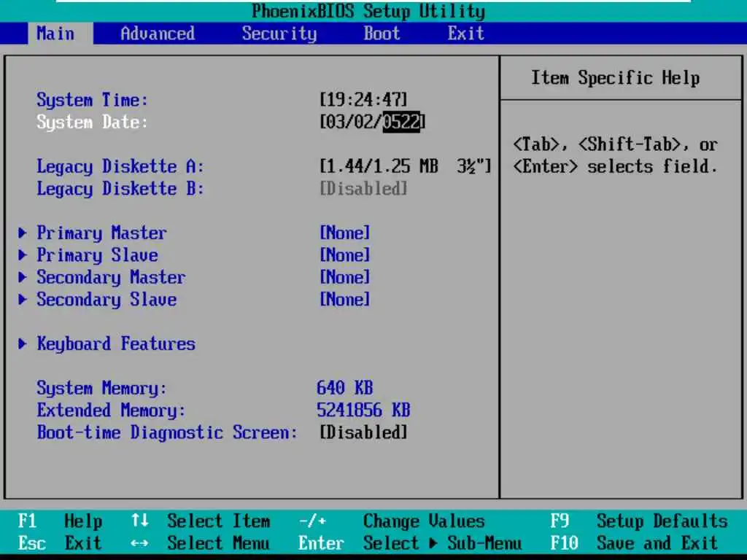
Task: Change the Legacy Diskette A value
Action: pyautogui.click(x=405, y=166)
